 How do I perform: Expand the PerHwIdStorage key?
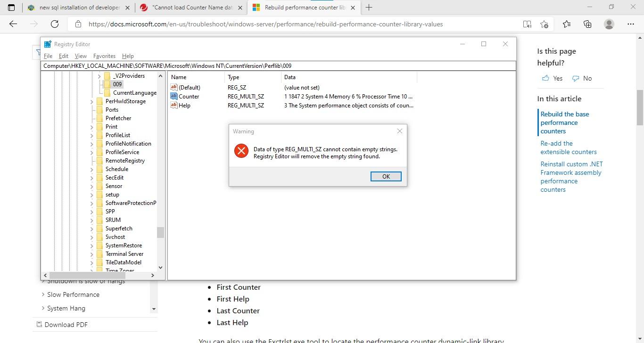[x=91, y=101]
